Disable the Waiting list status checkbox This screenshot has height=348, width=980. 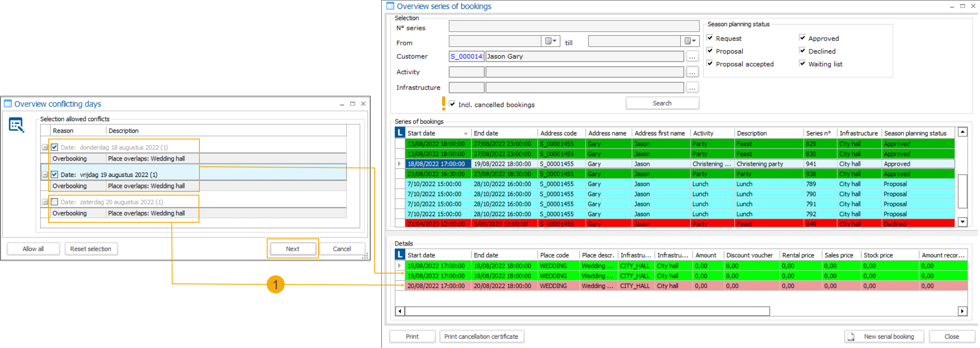click(x=802, y=64)
